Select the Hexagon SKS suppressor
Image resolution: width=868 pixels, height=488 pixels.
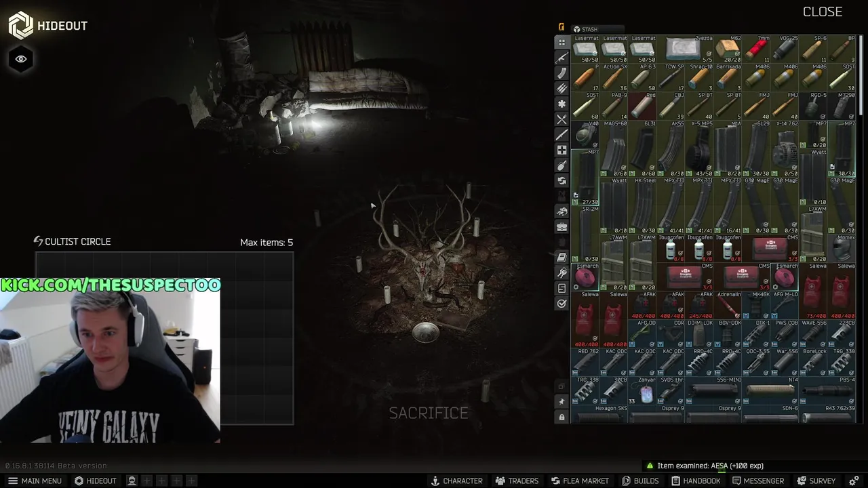point(599,413)
